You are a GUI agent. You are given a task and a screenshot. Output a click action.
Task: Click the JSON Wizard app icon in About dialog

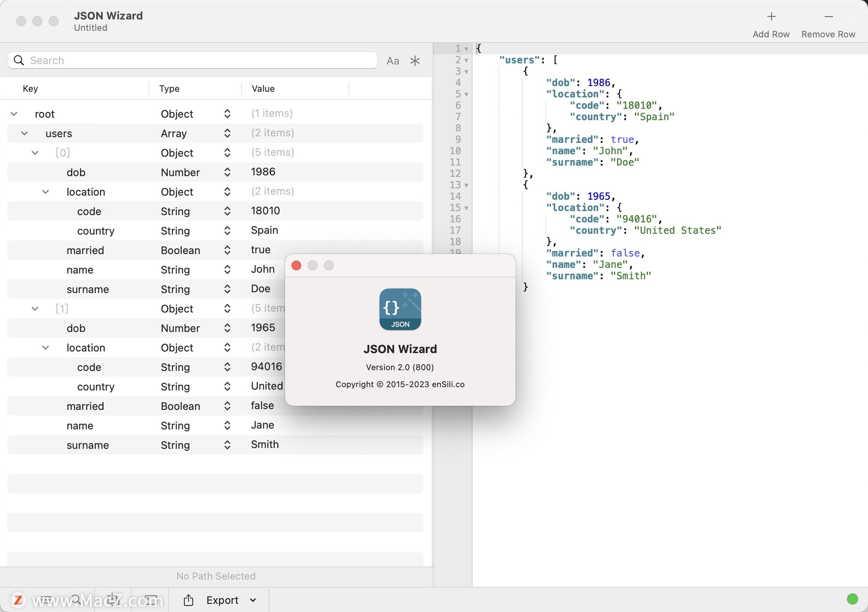pos(400,309)
